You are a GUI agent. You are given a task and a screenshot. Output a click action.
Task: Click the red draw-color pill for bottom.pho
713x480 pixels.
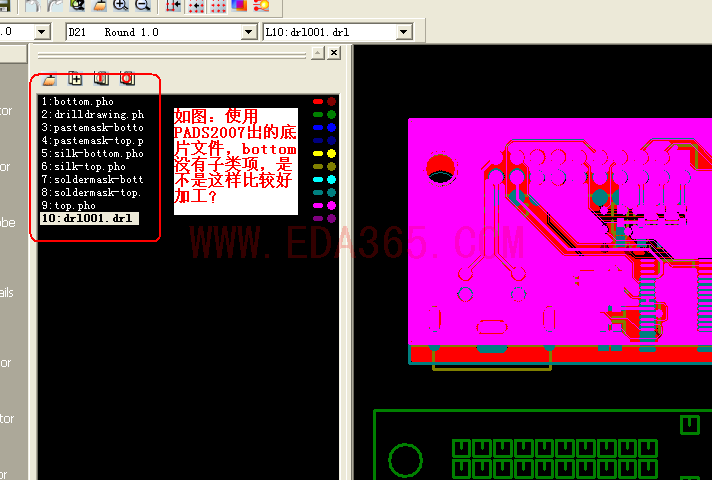(318, 101)
